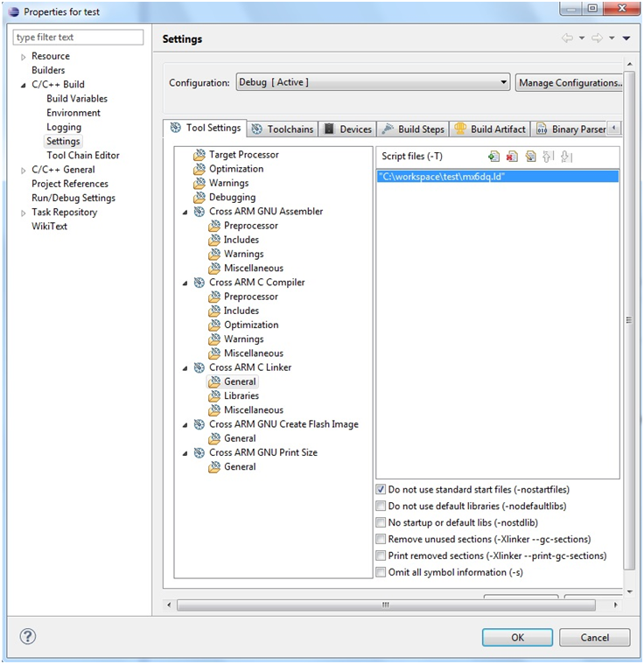Viewport: 644px width, 664px height.
Task: Click the Cancel button
Action: point(594,638)
